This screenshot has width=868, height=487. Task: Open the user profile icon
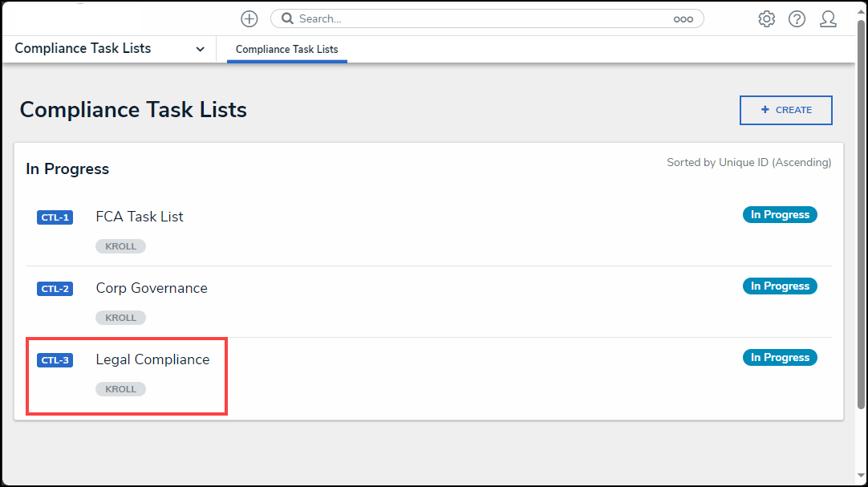click(x=828, y=19)
